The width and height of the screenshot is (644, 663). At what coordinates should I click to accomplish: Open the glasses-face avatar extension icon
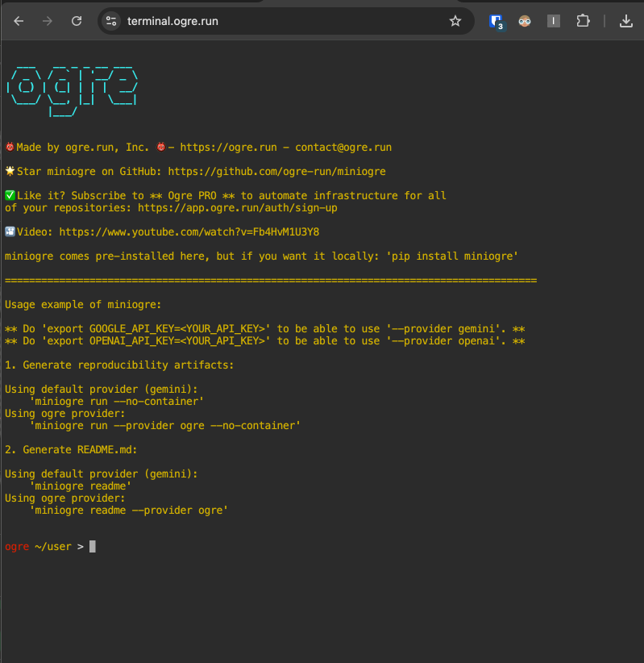pyautogui.click(x=525, y=21)
